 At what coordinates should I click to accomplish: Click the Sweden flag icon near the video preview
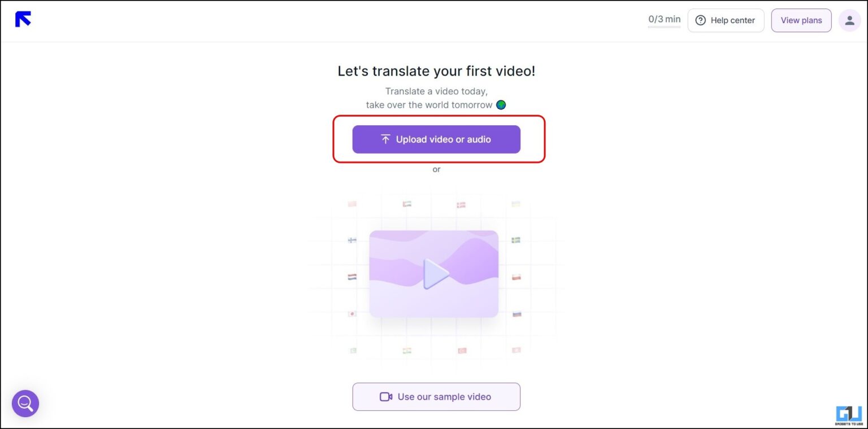[515, 239]
